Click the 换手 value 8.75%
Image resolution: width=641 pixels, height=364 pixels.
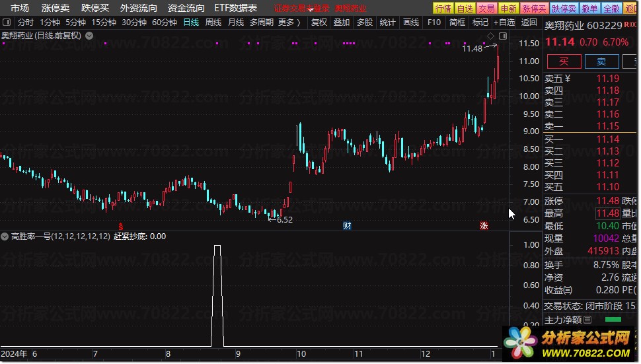[606, 265]
